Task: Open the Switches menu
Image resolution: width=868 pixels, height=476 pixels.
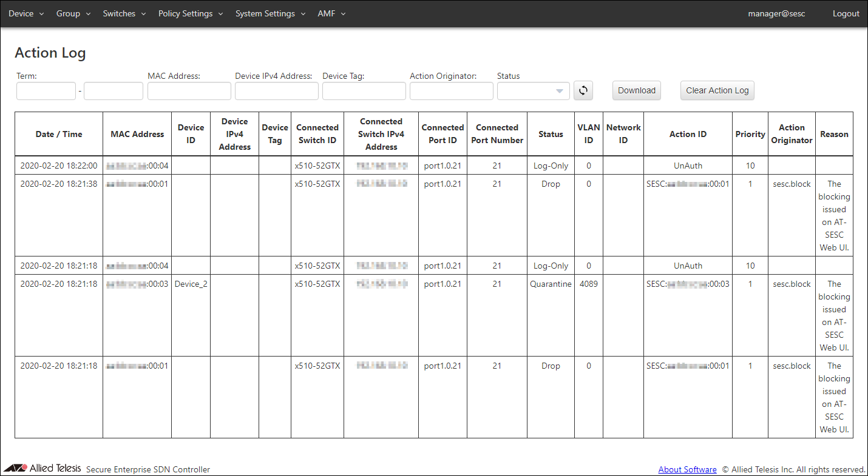Action: click(x=124, y=13)
